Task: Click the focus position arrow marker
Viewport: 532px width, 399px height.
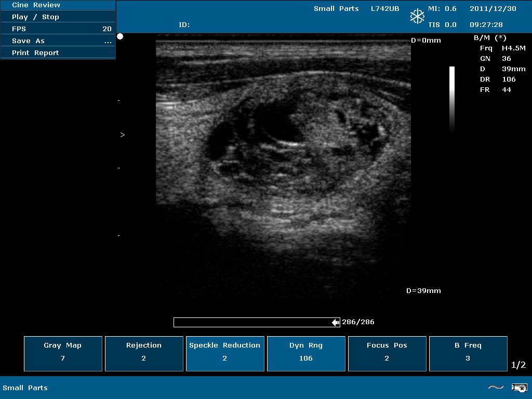Action: pos(123,135)
